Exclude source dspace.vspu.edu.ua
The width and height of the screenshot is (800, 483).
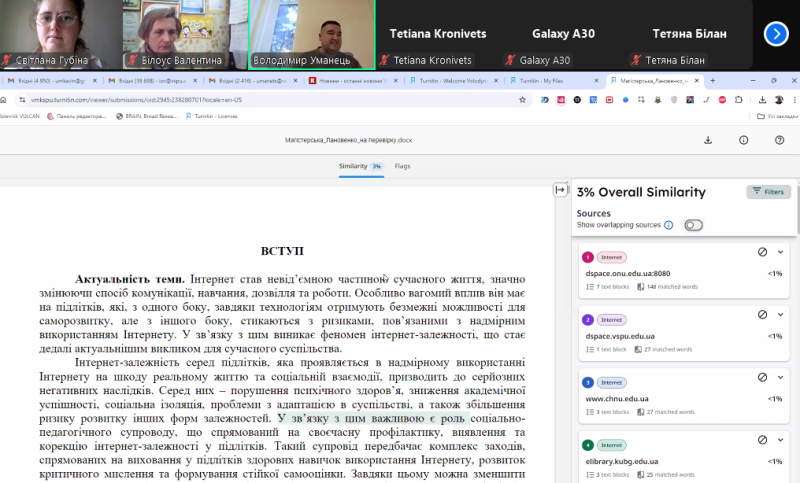point(762,315)
